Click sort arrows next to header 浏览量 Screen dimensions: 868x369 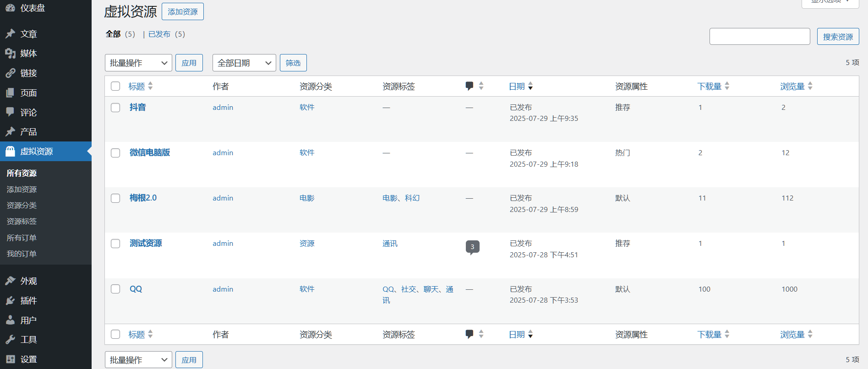[x=810, y=86]
